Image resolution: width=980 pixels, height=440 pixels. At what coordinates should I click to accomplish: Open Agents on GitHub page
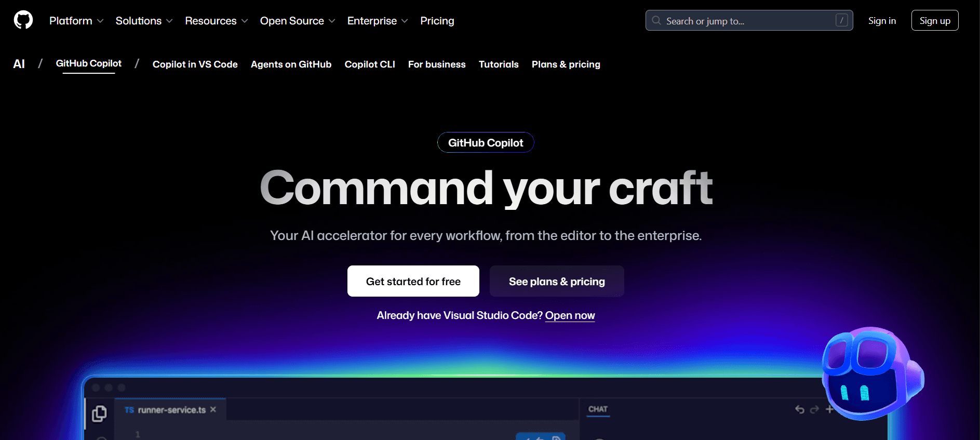point(291,64)
